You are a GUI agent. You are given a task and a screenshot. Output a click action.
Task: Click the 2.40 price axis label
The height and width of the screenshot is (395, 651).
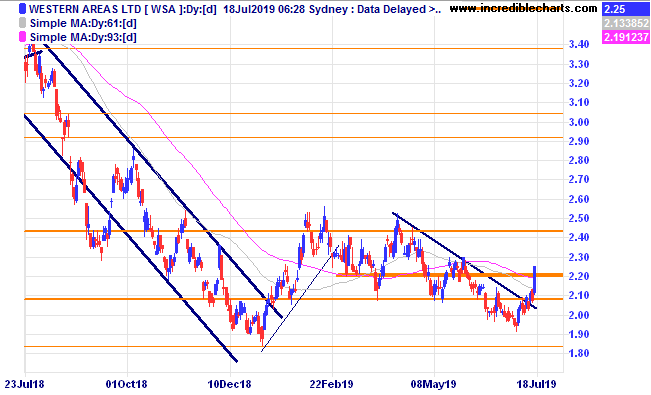(579, 237)
